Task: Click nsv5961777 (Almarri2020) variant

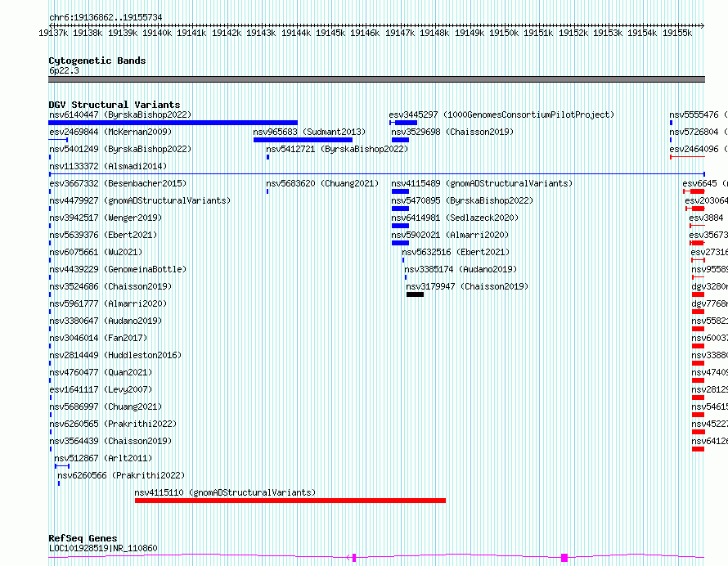Action: point(108,303)
